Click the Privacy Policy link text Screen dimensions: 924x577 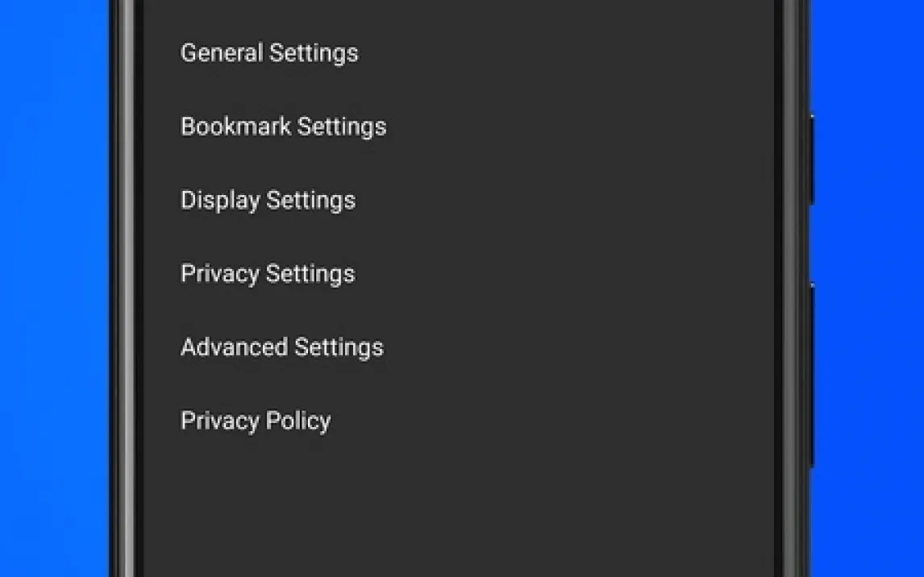point(256,421)
